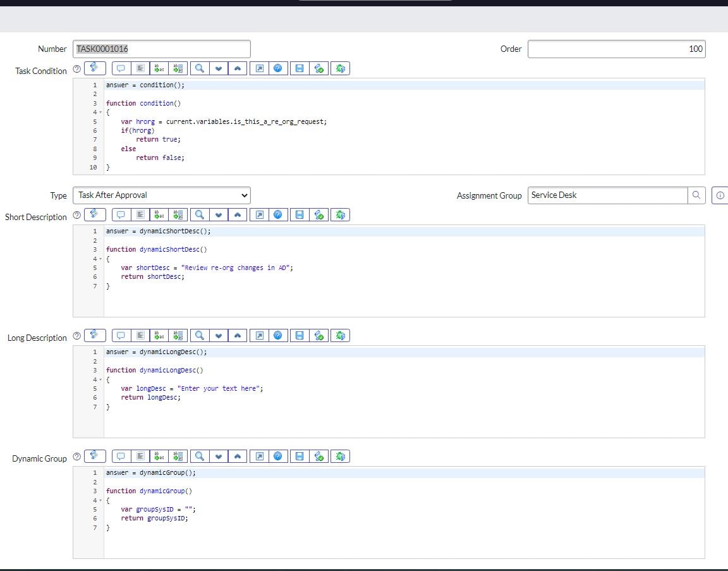Click find previous arrow in Long Description toolbar
This screenshot has width=728, height=571.
point(237,335)
